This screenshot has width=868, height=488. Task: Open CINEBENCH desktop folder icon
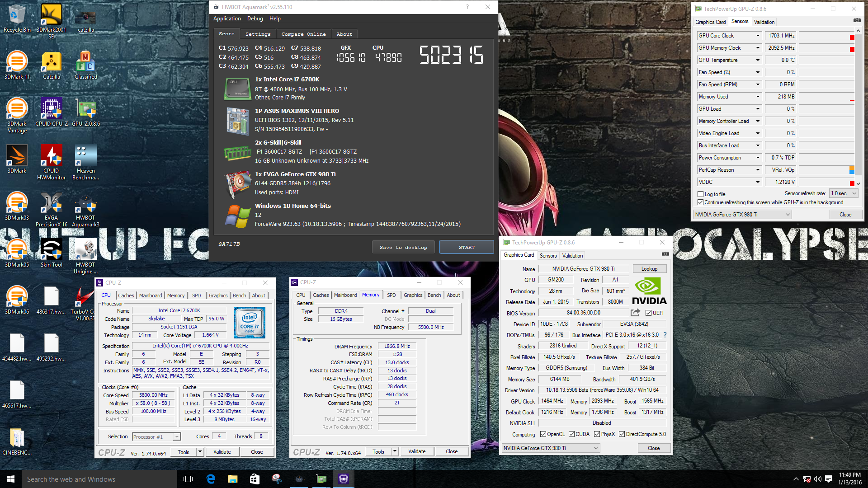pyautogui.click(x=17, y=441)
